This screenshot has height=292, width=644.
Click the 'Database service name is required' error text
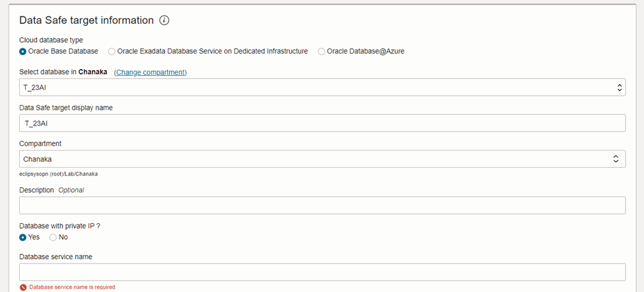[x=72, y=287]
